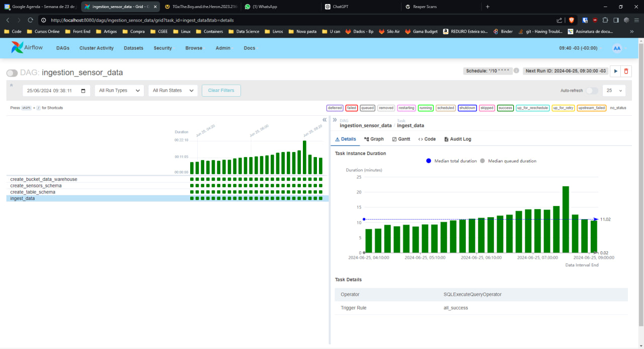This screenshot has height=349, width=644.
Task: Select the create_table_schema task row
Action: click(x=33, y=192)
